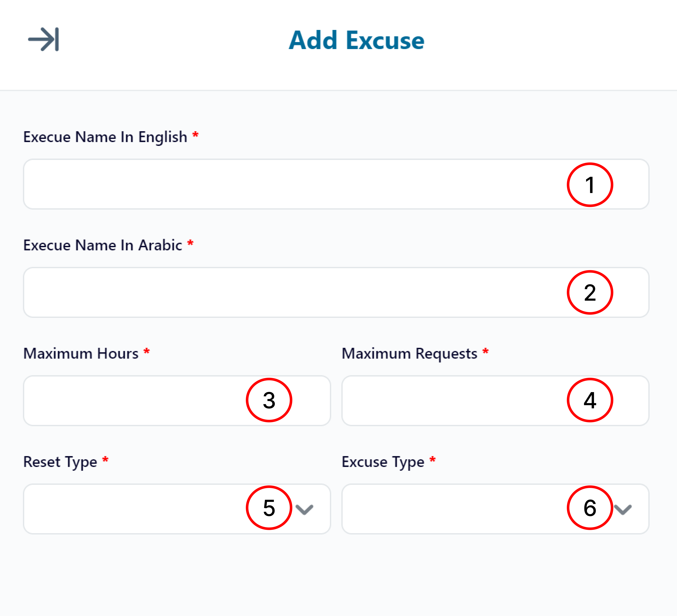
Task: Focus the Execue Name In English field
Action: pyautogui.click(x=336, y=184)
